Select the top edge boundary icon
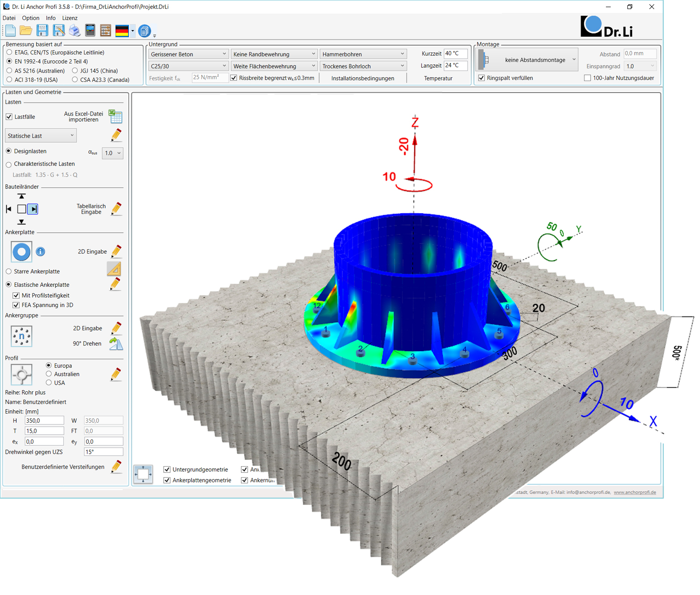This screenshot has height=595, width=700. [x=21, y=196]
